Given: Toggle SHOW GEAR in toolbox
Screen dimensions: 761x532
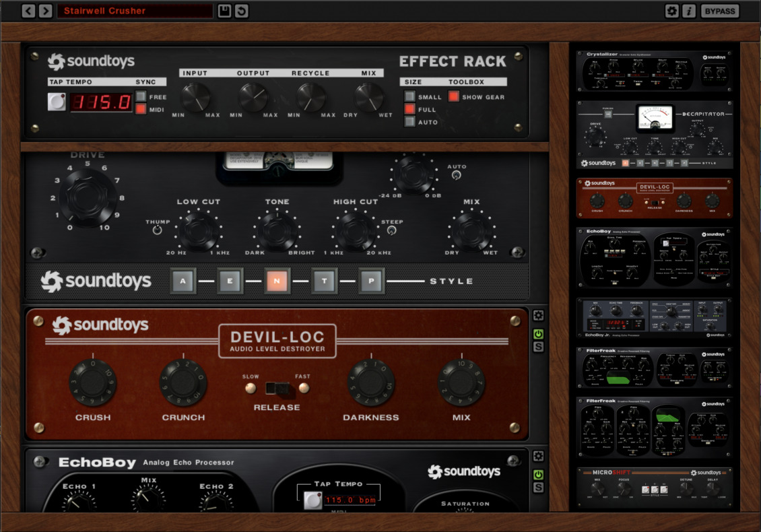Looking at the screenshot, I should point(453,96).
